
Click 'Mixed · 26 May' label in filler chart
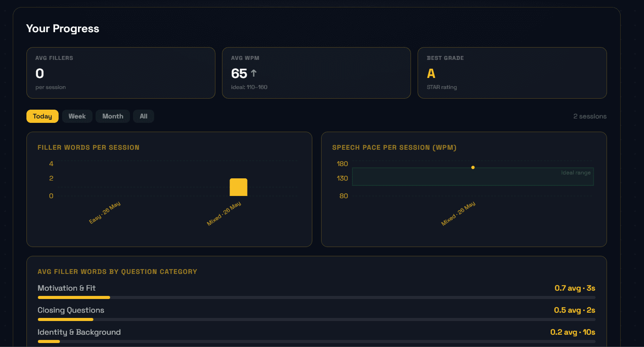pos(224,214)
